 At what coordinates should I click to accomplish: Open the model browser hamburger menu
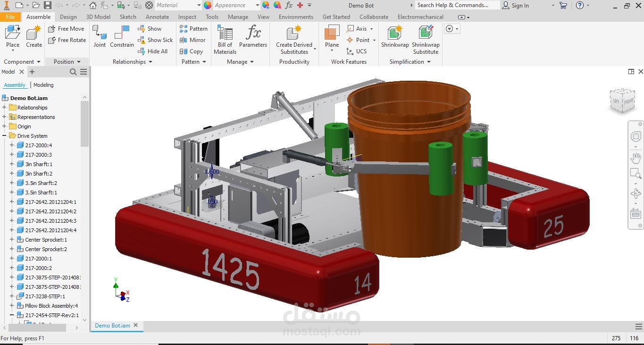(84, 72)
